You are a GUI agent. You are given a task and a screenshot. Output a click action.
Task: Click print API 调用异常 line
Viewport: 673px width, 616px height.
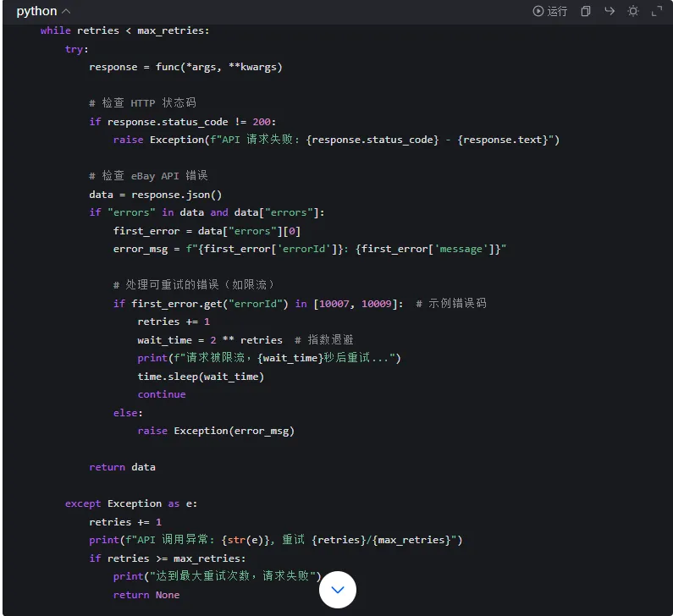(276, 540)
